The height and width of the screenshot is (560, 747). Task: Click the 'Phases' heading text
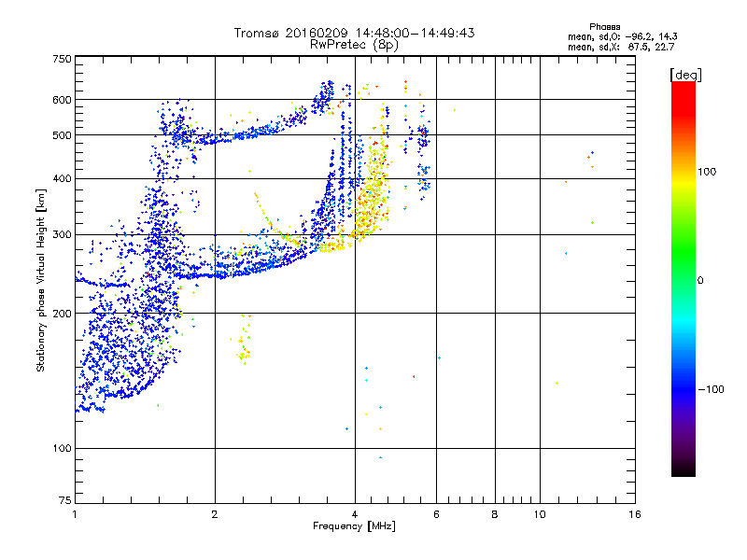(x=604, y=27)
